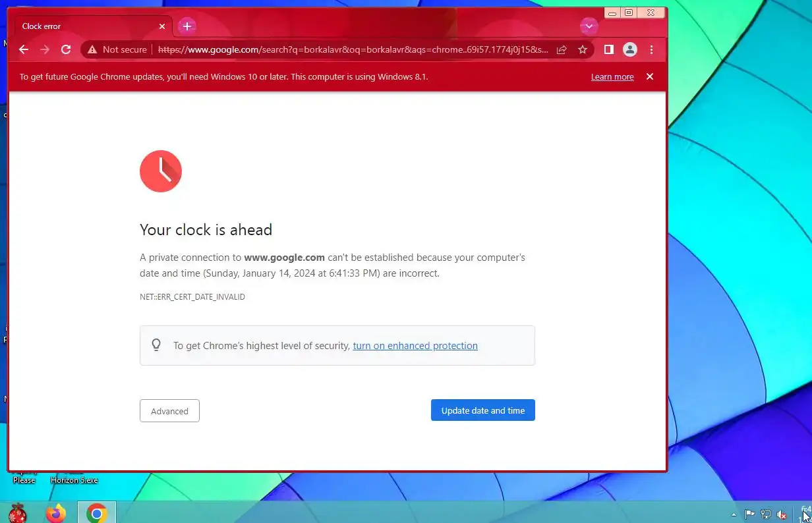812x523 pixels.
Task: Click the lightbulb tip icon
Action: (x=156, y=344)
